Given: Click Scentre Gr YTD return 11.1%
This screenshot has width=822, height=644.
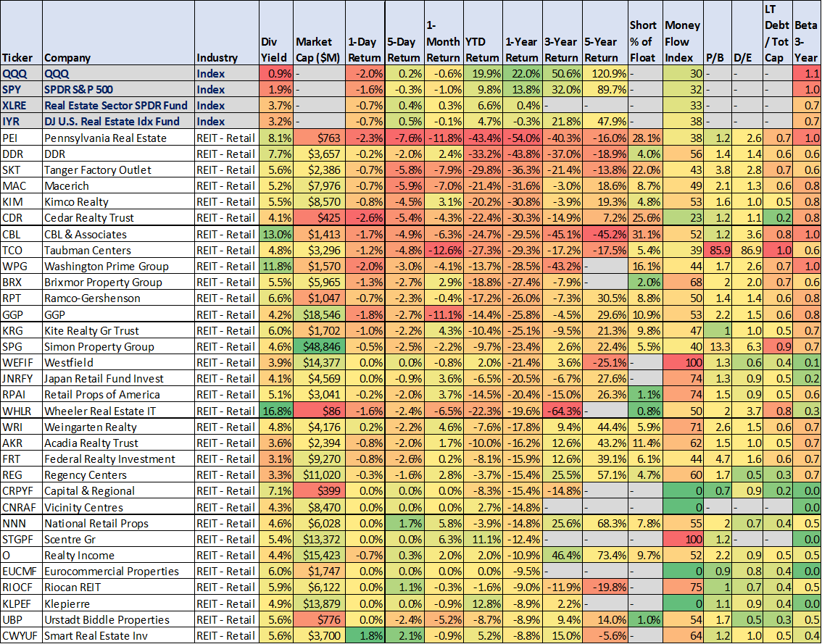Looking at the screenshot, I should (x=483, y=539).
